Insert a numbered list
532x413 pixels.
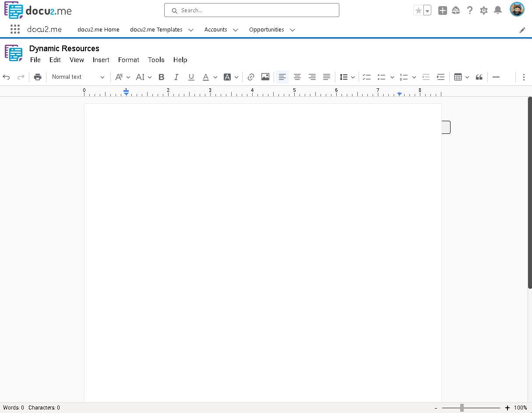pos(404,77)
